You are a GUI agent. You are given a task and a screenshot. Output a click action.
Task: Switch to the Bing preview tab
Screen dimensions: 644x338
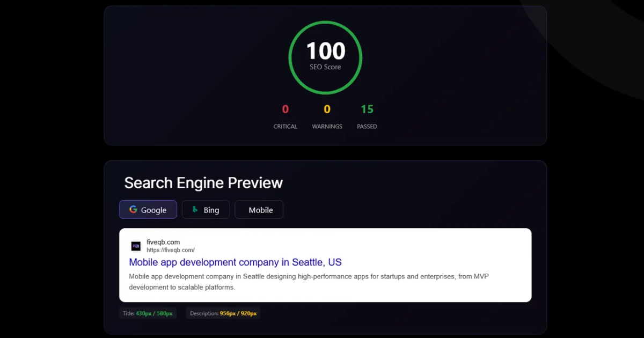[206, 210]
